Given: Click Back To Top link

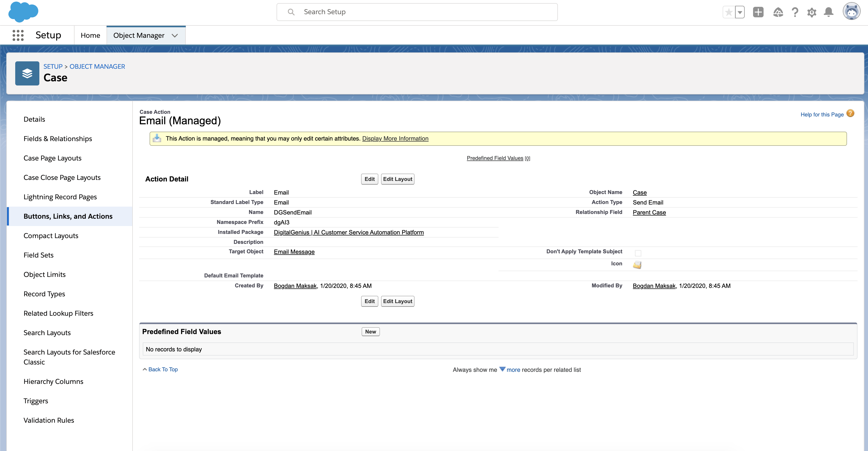Looking at the screenshot, I should pos(163,369).
